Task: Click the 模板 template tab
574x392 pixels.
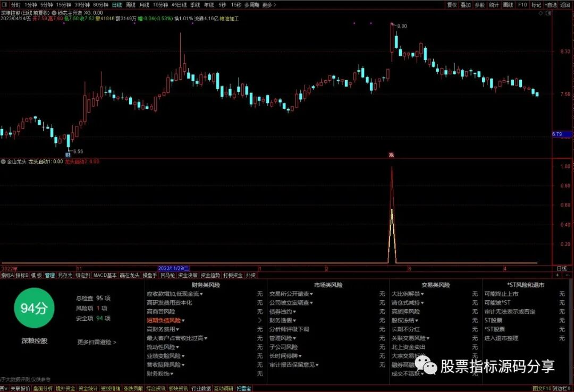Action: [36, 275]
